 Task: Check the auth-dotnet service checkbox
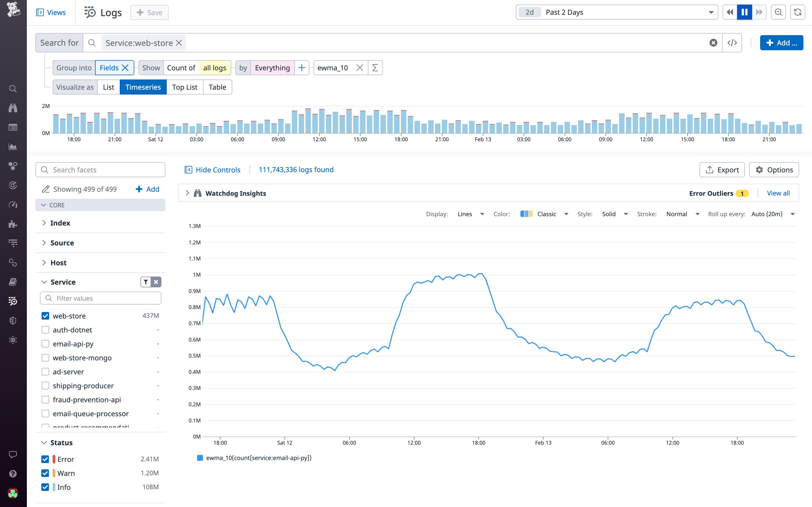(45, 329)
